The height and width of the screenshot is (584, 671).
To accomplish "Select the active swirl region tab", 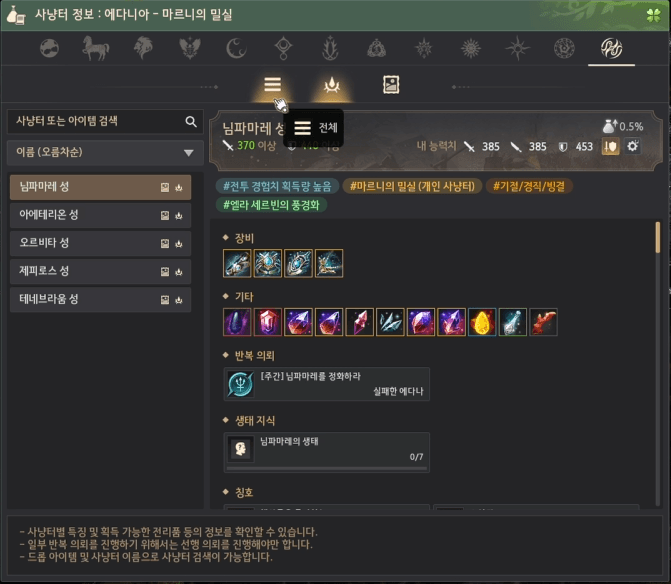I will [611, 48].
